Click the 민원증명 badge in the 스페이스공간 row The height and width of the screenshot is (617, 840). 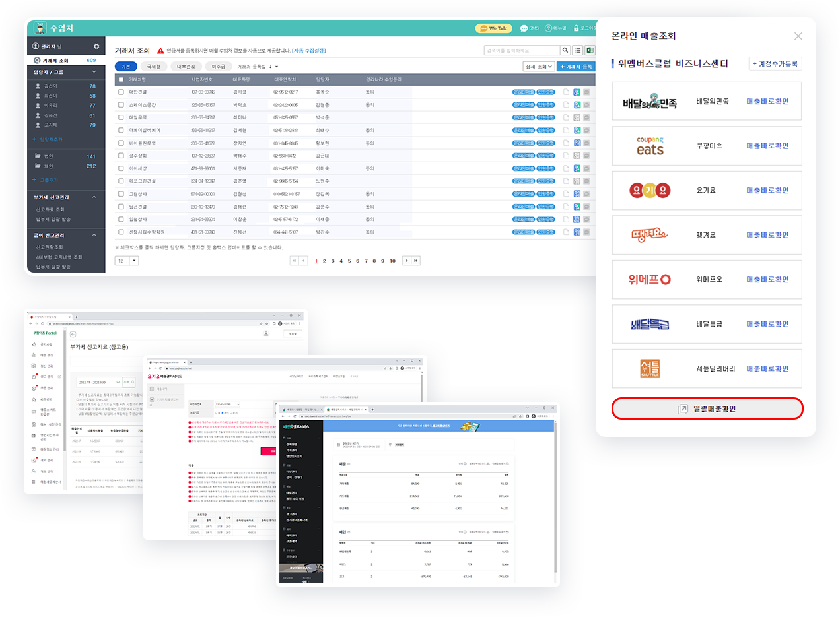(x=545, y=105)
